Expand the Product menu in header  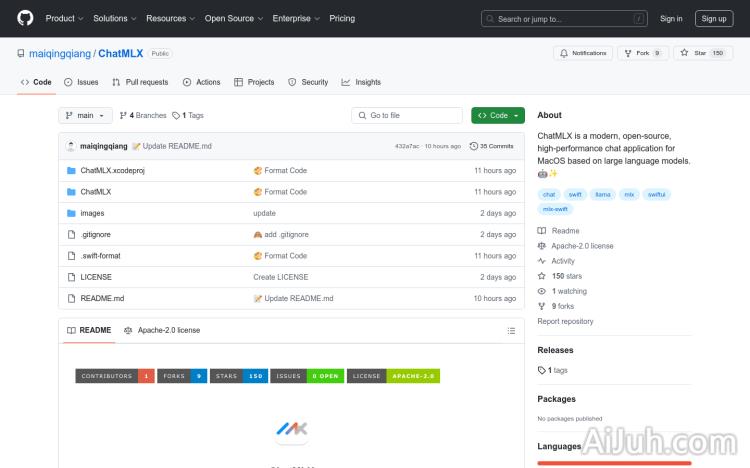pyautogui.click(x=64, y=18)
